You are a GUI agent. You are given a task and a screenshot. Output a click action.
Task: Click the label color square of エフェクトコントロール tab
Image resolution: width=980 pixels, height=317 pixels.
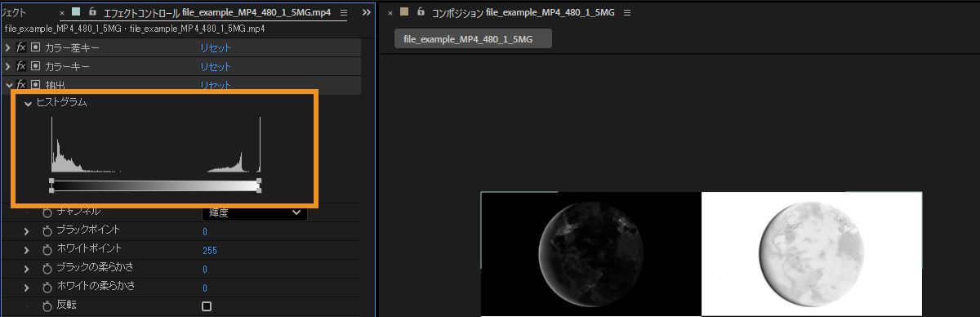click(x=76, y=12)
